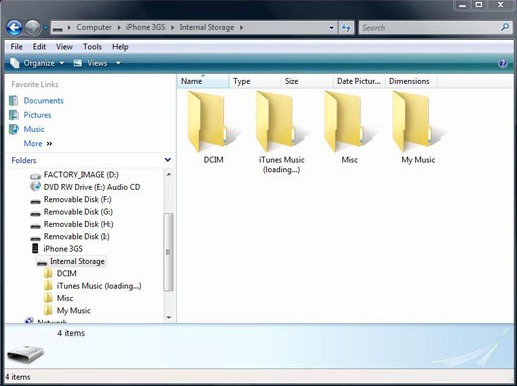The image size is (517, 386).
Task: Click the blue Help question mark icon
Action: coord(503,63)
